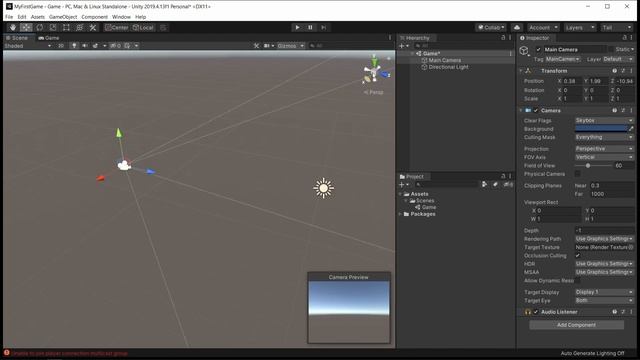Image resolution: width=640 pixels, height=360 pixels.
Task: Open the Target Eye dropdown
Action: [x=604, y=300]
